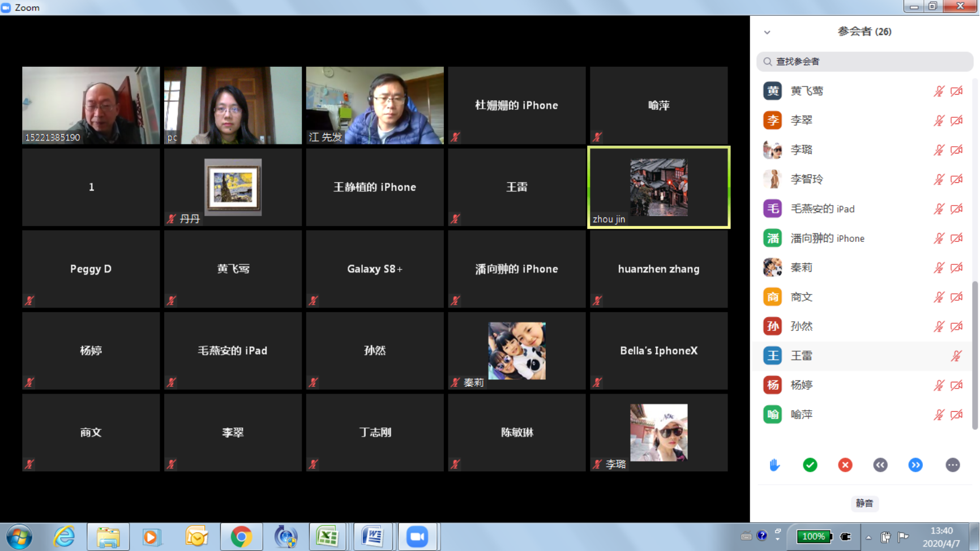Toggle the camera icon for 李翠
The height and width of the screenshot is (551, 980).
point(956,121)
